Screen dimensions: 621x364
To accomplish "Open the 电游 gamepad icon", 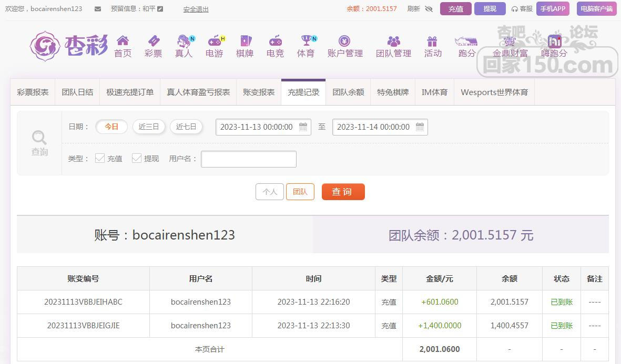I will point(214,41).
